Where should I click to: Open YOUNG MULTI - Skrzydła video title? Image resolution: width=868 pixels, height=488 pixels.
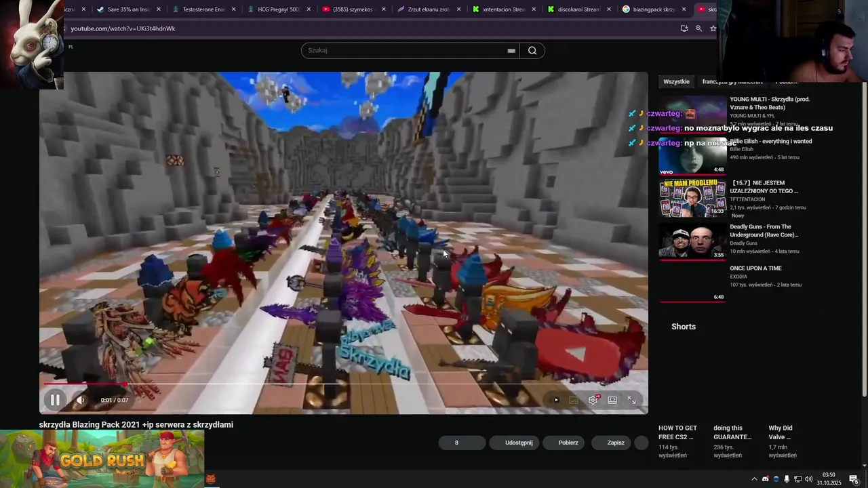coord(770,103)
